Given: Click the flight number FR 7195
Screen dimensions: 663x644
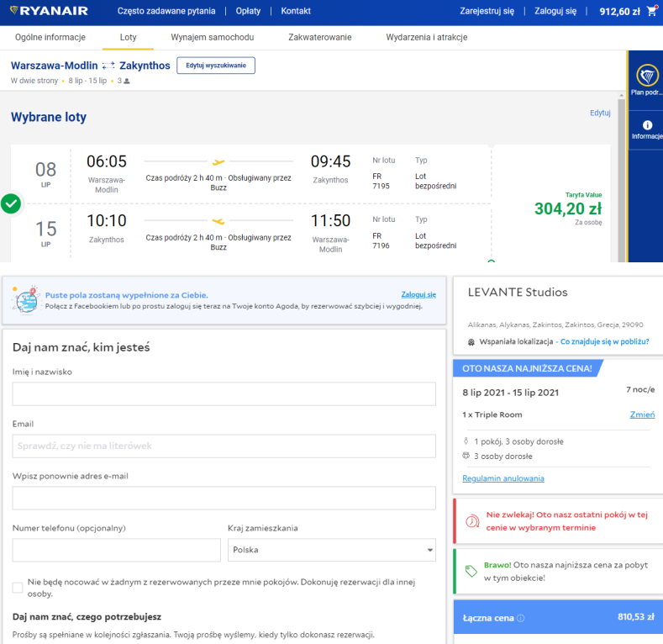Looking at the screenshot, I should click(381, 181).
